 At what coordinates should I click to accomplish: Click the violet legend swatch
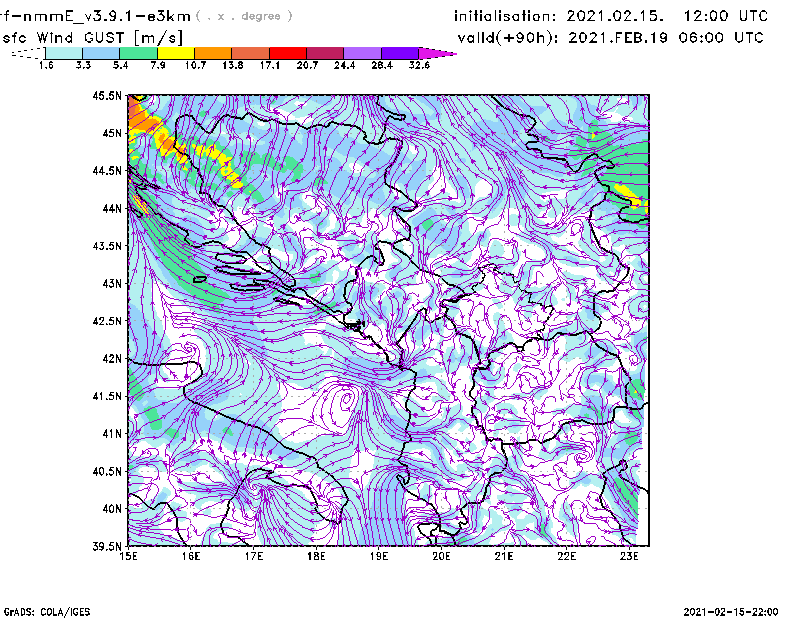pos(400,53)
